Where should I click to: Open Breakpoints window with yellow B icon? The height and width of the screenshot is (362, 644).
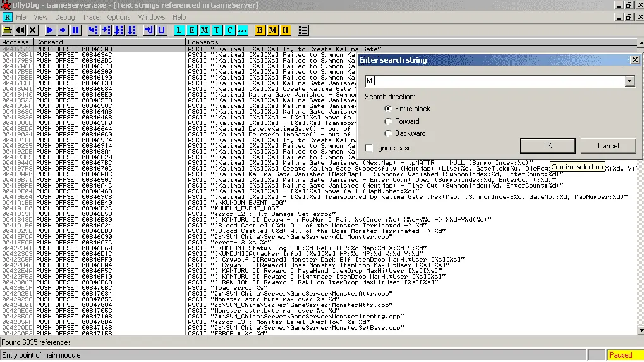[x=260, y=30]
